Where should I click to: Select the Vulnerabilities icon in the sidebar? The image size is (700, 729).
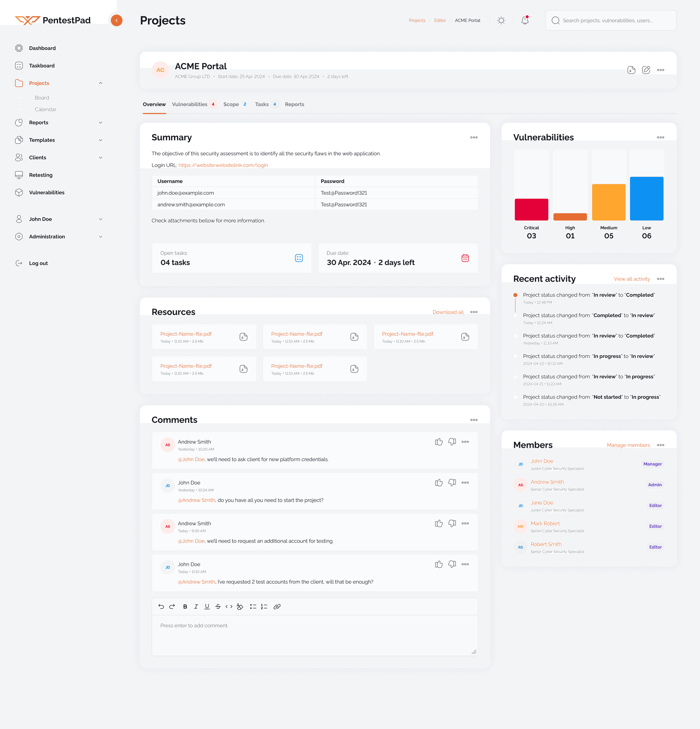pyautogui.click(x=19, y=192)
